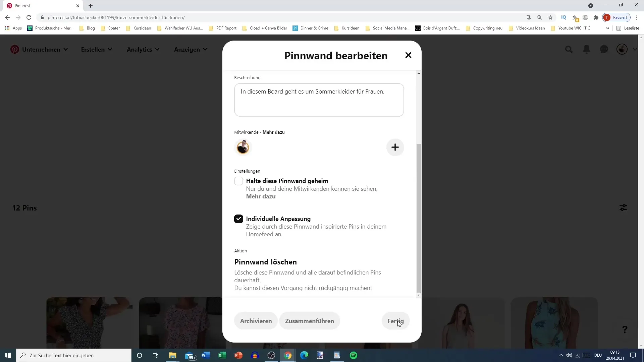
Task: Add a collaborator with the plus button
Action: [x=395, y=147]
